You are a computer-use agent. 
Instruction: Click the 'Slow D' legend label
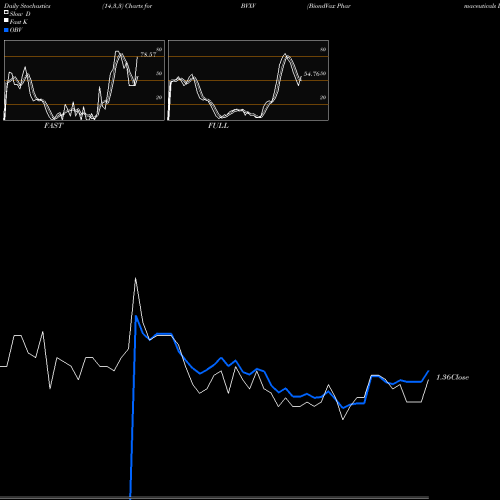(20, 14)
